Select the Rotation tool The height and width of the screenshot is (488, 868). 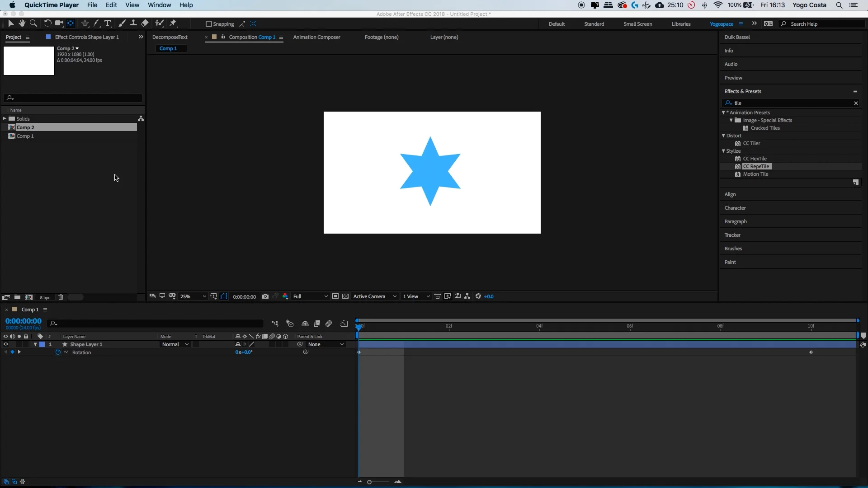coord(47,23)
